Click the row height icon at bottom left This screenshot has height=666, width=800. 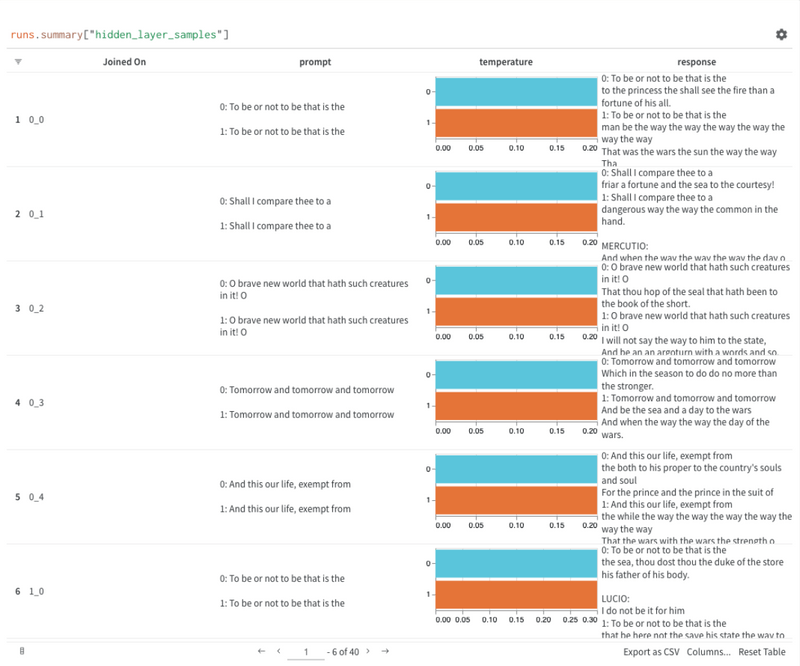(22, 651)
